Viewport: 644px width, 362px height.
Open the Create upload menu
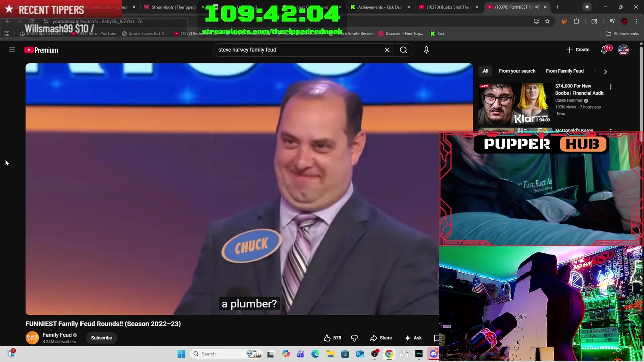[578, 50]
